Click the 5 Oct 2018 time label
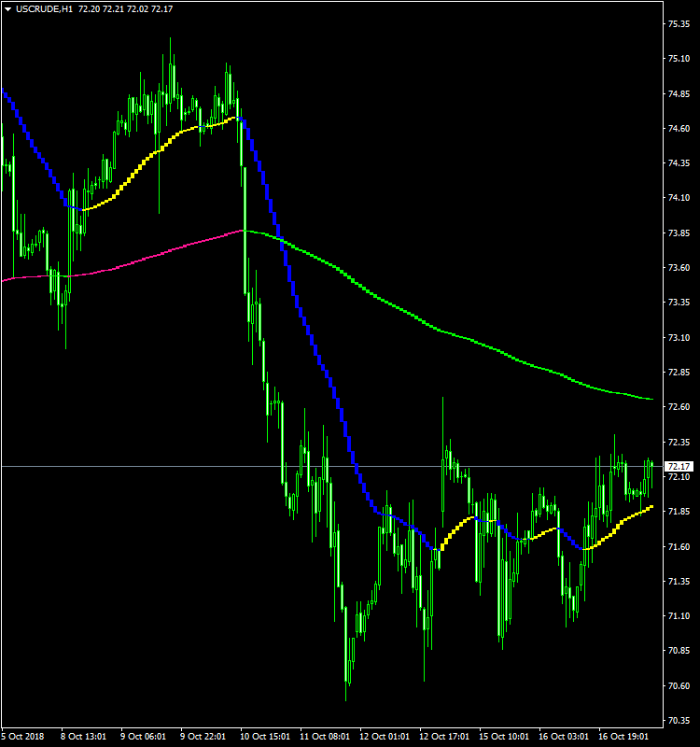This screenshot has width=700, height=747. 22,737
